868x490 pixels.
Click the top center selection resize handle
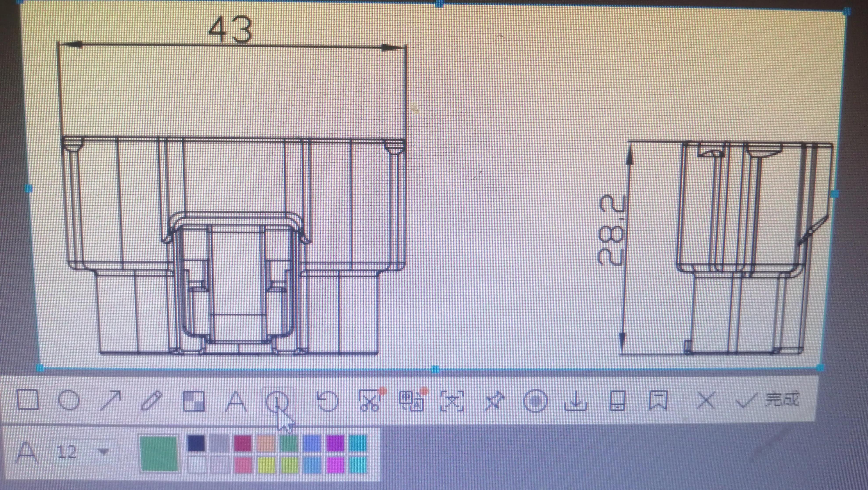click(x=440, y=4)
